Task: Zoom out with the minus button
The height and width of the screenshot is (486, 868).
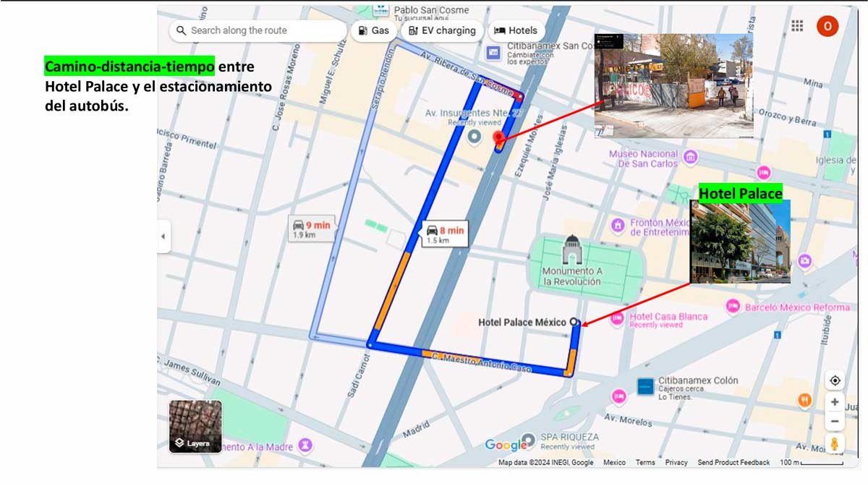Action: 835,421
